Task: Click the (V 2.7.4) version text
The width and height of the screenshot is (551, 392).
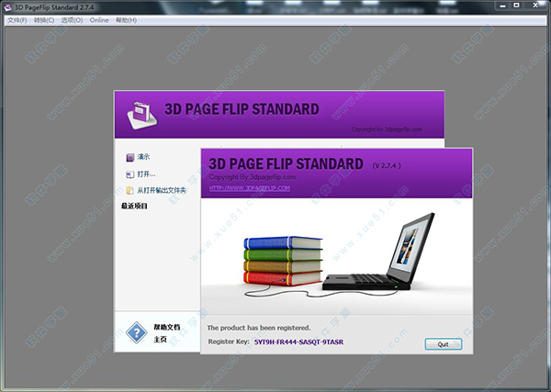Action: (x=387, y=165)
